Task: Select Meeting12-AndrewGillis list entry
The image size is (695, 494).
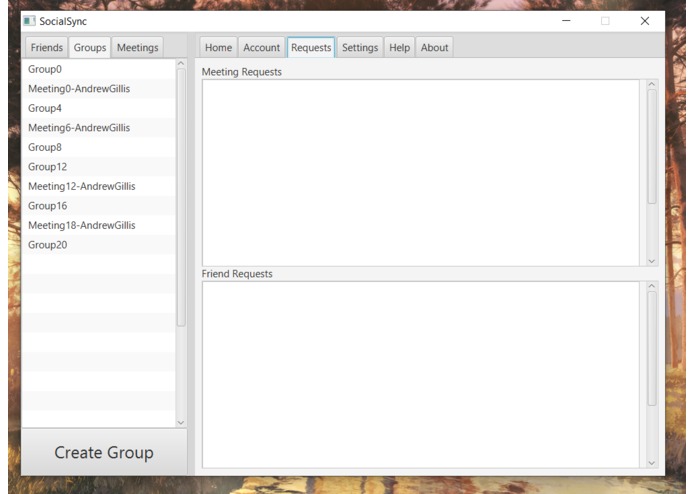Action: [x=99, y=186]
